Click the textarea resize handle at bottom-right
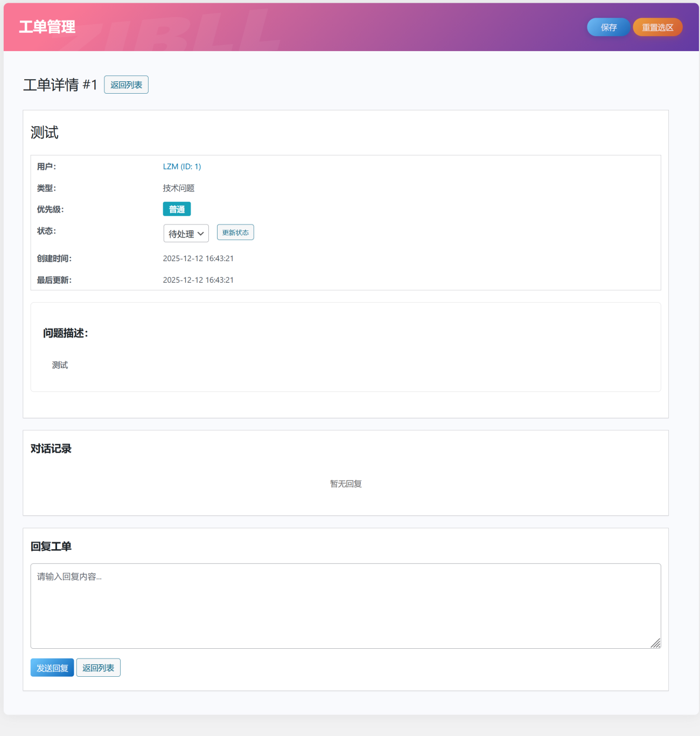Viewport: 700px width, 736px height. pyautogui.click(x=656, y=644)
